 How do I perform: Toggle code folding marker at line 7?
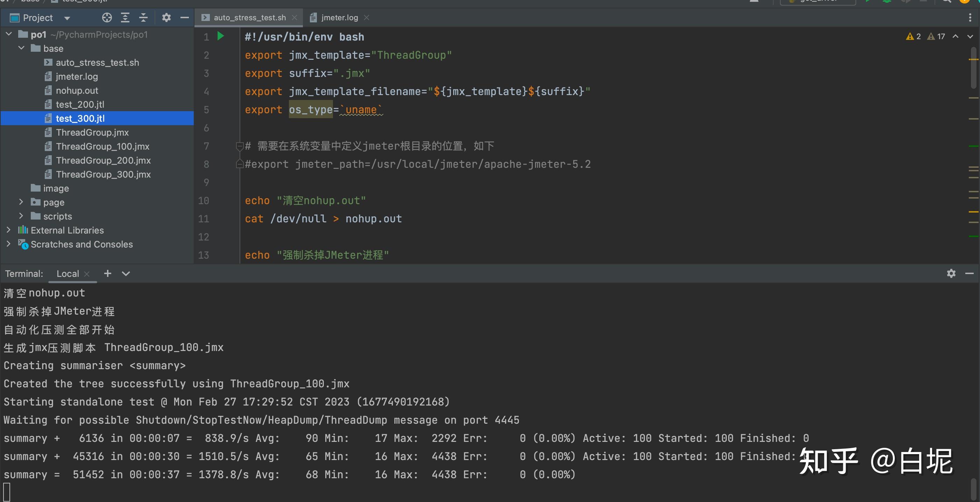click(239, 146)
